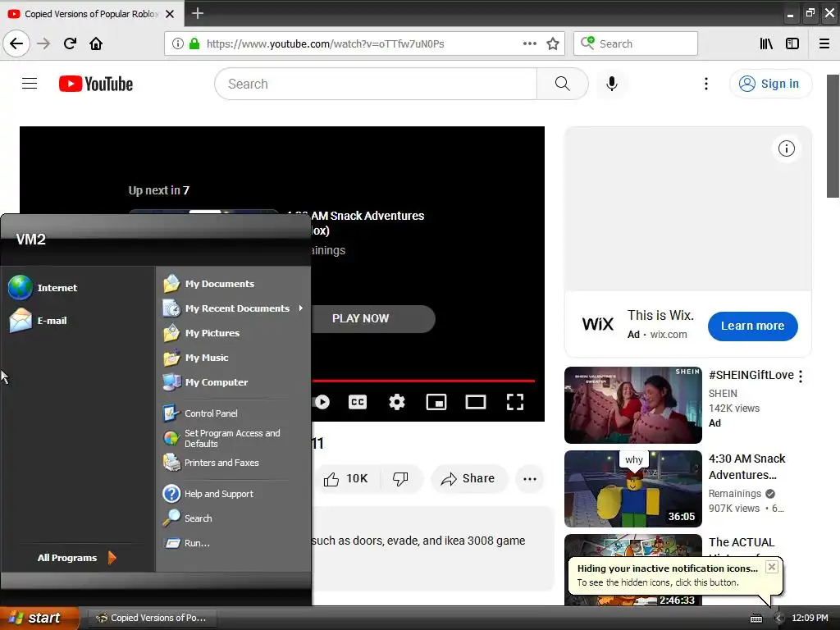Select the URL in address bar
The image size is (840, 630).
click(x=325, y=43)
